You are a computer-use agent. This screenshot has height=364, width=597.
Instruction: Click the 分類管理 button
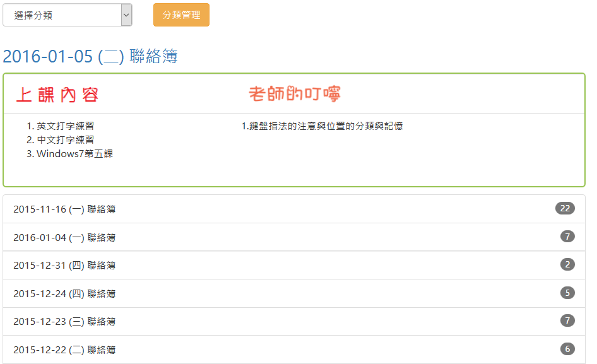[181, 15]
